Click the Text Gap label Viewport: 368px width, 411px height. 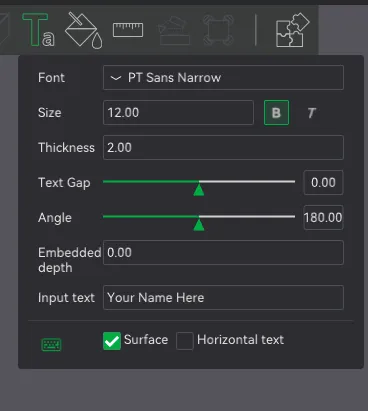pos(64,183)
